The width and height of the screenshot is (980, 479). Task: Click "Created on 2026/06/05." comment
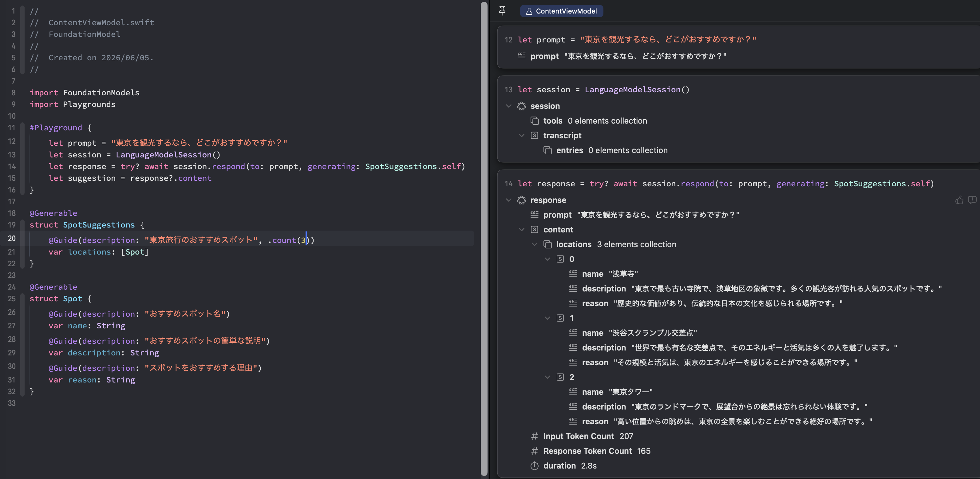tap(101, 58)
